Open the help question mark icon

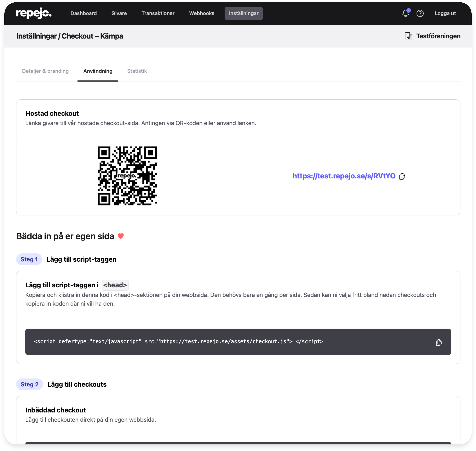[x=420, y=14]
